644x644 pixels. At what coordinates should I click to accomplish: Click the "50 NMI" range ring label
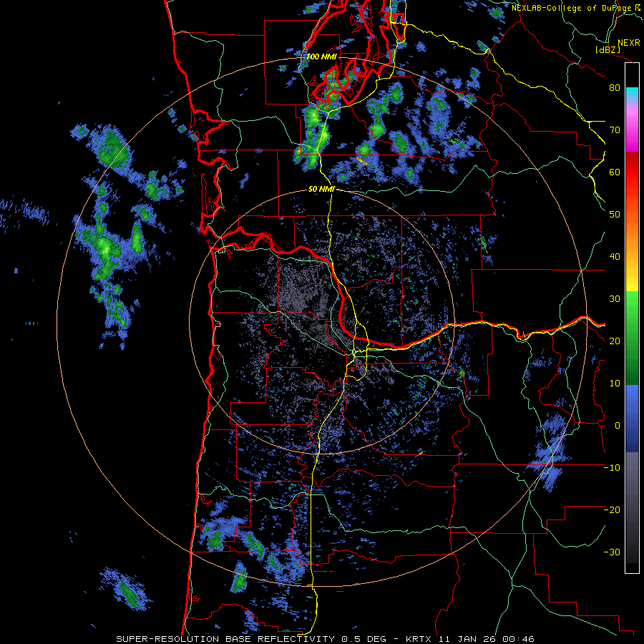pyautogui.click(x=321, y=190)
